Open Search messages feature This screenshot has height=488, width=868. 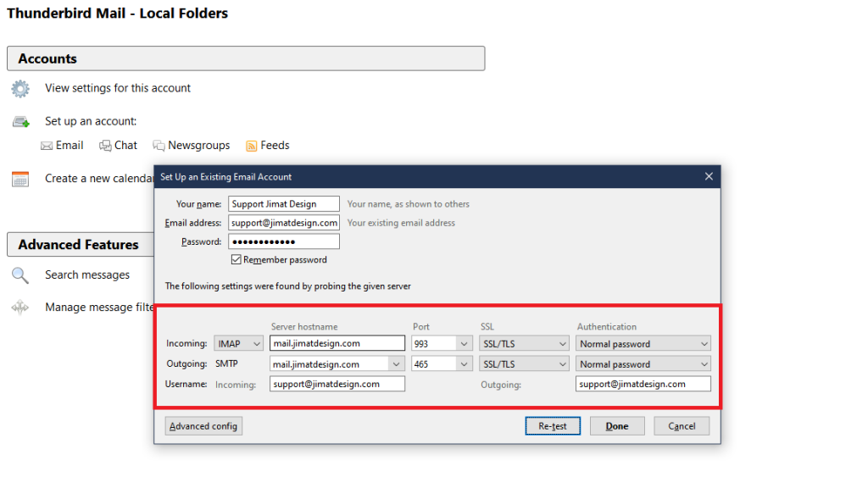[87, 275]
